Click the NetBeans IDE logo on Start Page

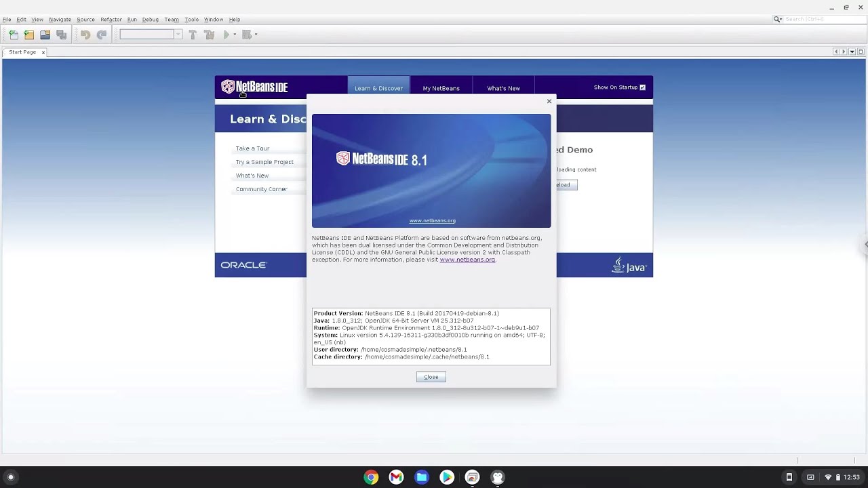point(254,87)
